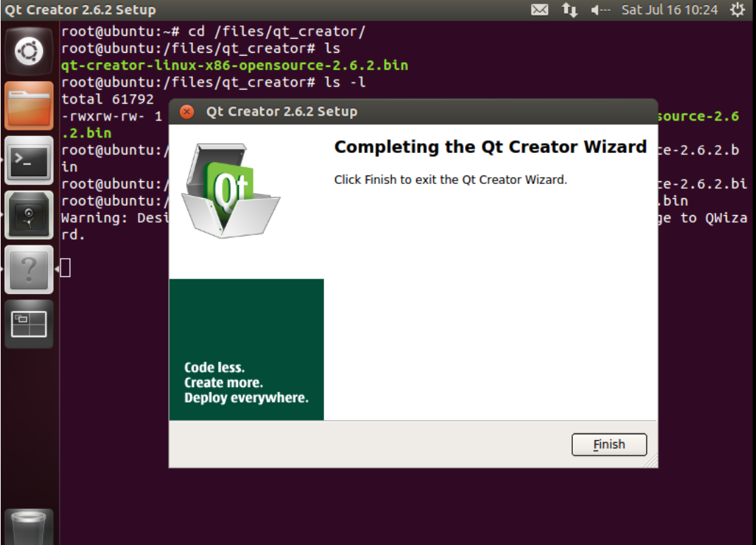
Task: Click the terminal cursor block
Action: (x=66, y=268)
